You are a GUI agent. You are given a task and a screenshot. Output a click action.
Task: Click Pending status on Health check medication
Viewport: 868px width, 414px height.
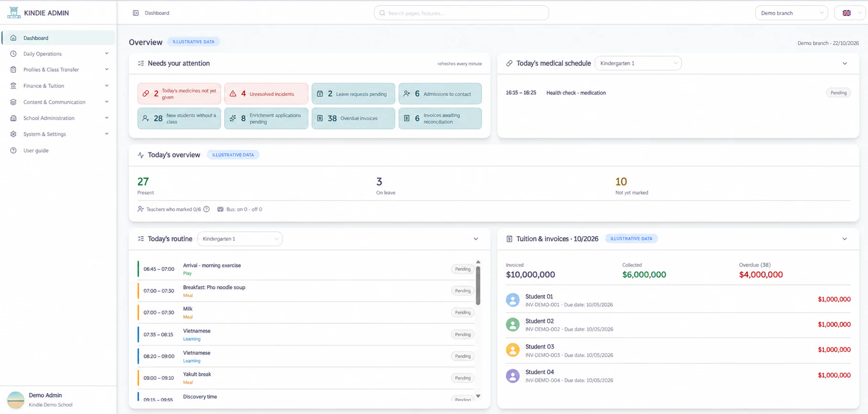click(x=838, y=93)
